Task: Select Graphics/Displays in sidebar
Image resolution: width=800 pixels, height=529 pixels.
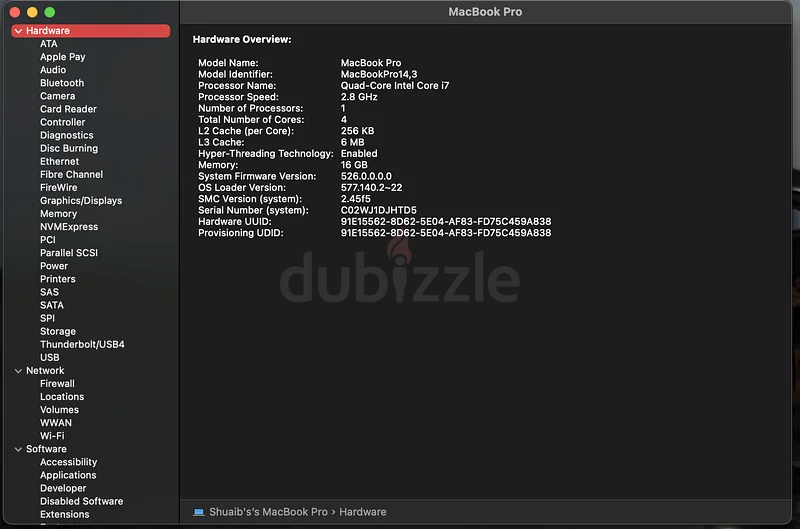Action: 81,201
